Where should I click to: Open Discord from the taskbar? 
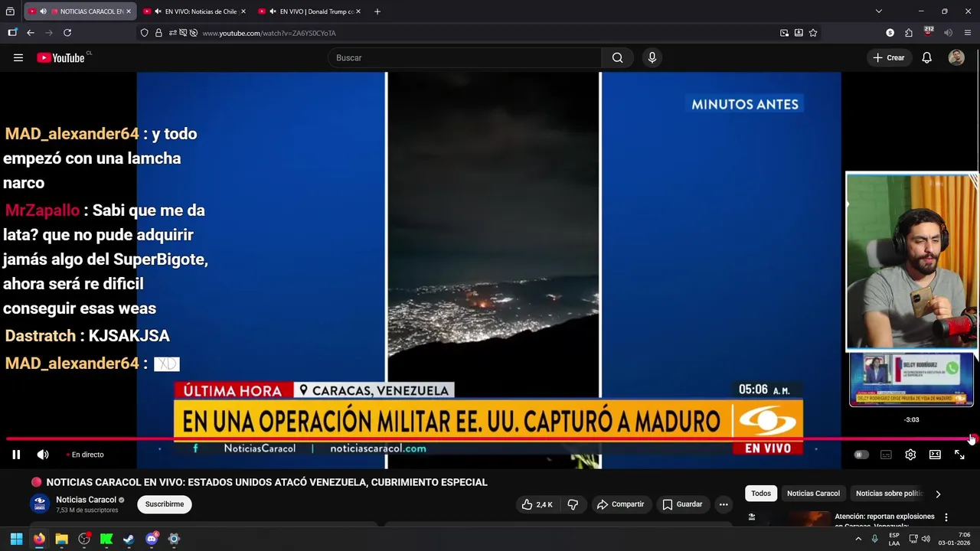click(152, 539)
